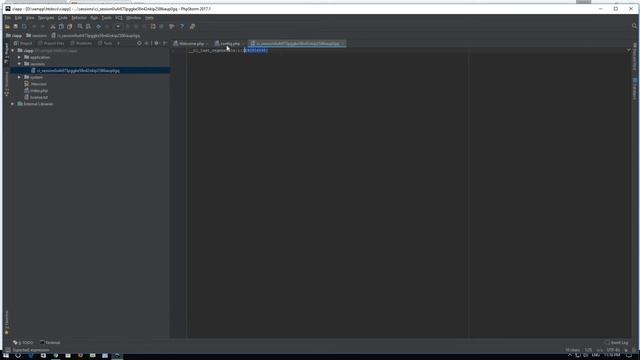The height and width of the screenshot is (360, 640).
Task: Open the VCS menu
Action: click(x=119, y=18)
